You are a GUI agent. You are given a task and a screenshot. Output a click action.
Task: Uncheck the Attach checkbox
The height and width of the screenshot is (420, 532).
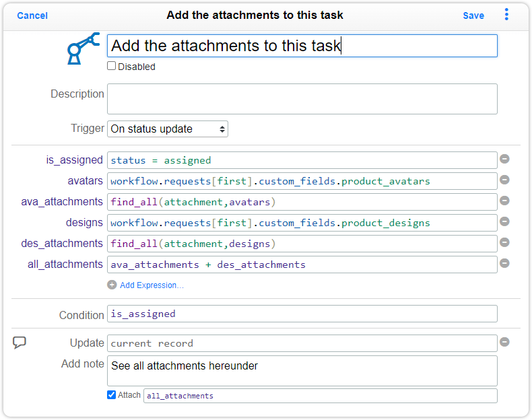(x=111, y=394)
